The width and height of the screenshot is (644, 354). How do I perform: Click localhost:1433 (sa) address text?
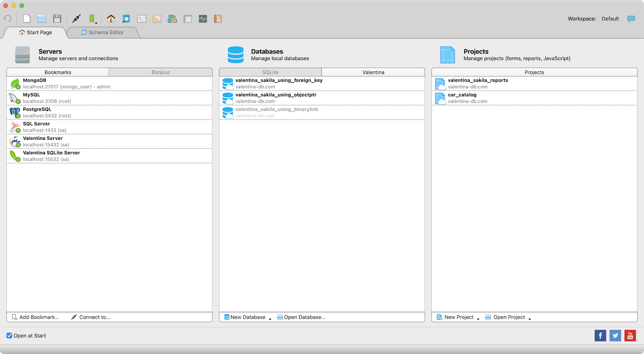(x=45, y=130)
